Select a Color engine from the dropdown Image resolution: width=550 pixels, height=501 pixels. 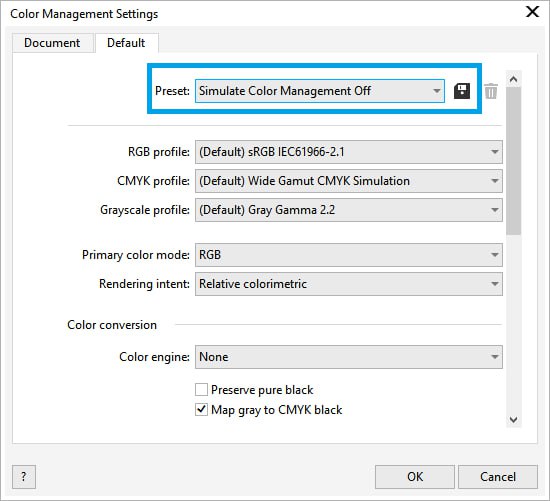point(349,357)
